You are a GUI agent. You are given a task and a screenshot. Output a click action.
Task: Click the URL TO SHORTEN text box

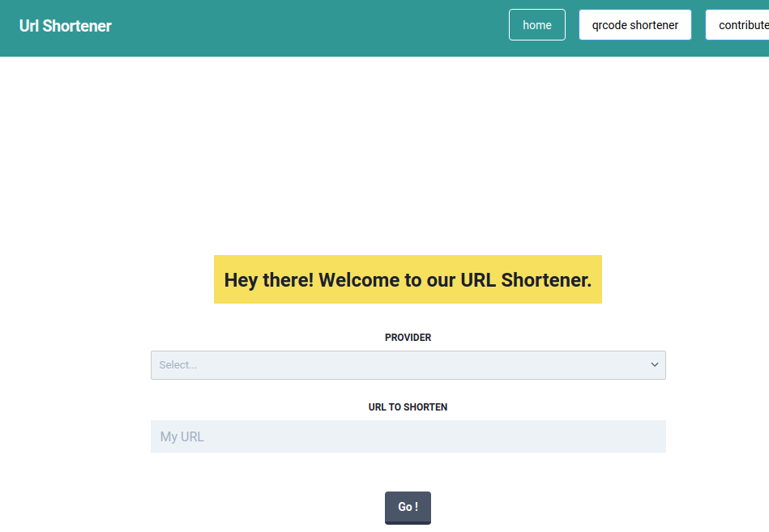point(408,436)
